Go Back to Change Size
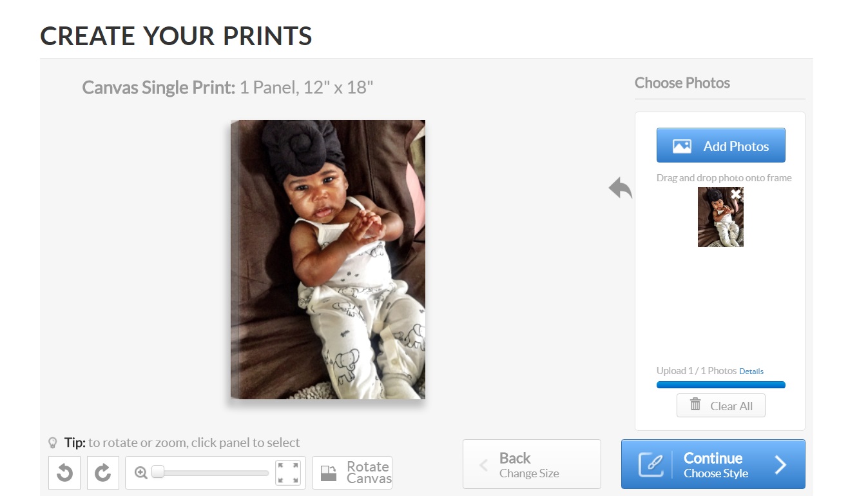Screen dimensions: 868x496 tap(532, 464)
